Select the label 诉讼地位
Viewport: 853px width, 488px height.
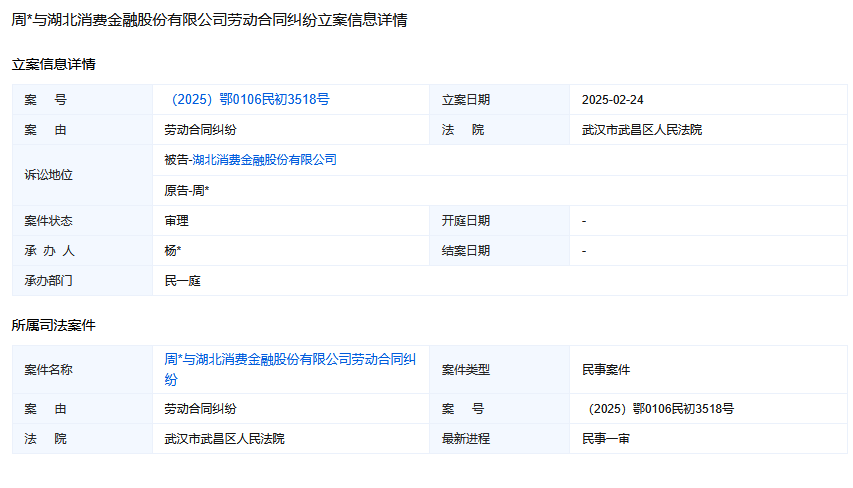click(x=48, y=175)
